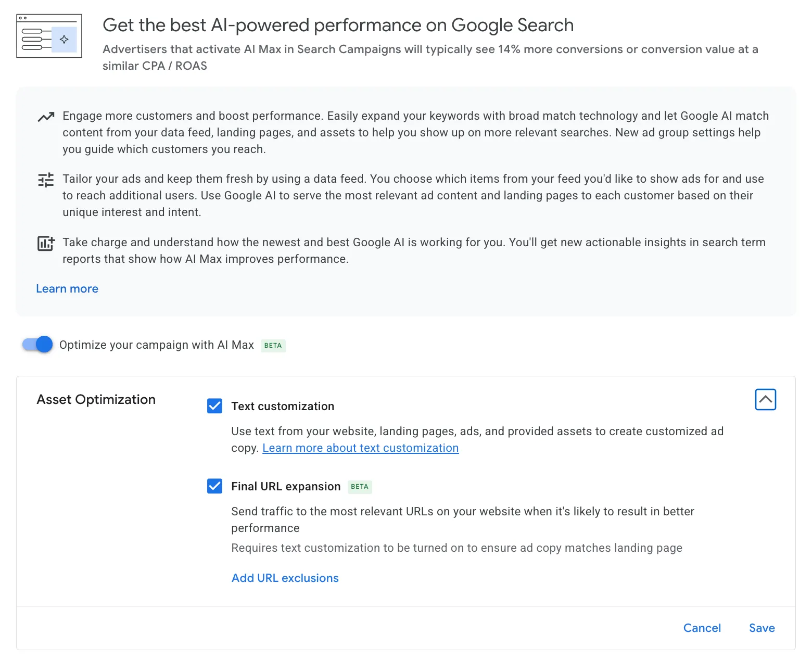Click the BETA badge beside Final URL expansion
The width and height of the screenshot is (812, 659).
[x=360, y=487]
